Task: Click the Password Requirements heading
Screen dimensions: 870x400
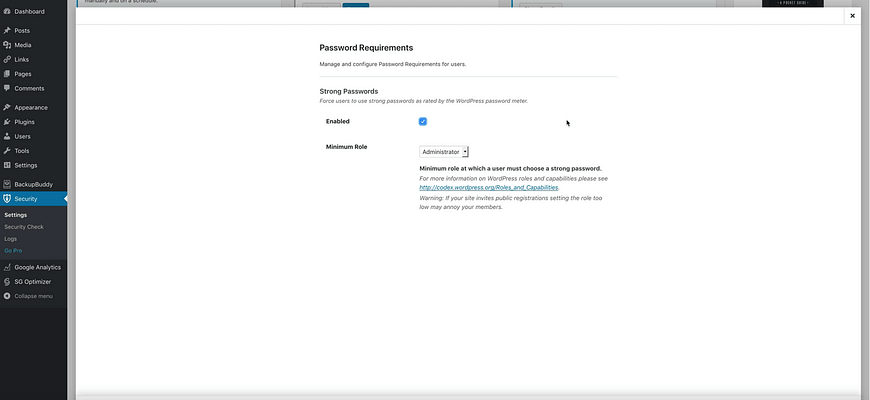Action: click(366, 48)
